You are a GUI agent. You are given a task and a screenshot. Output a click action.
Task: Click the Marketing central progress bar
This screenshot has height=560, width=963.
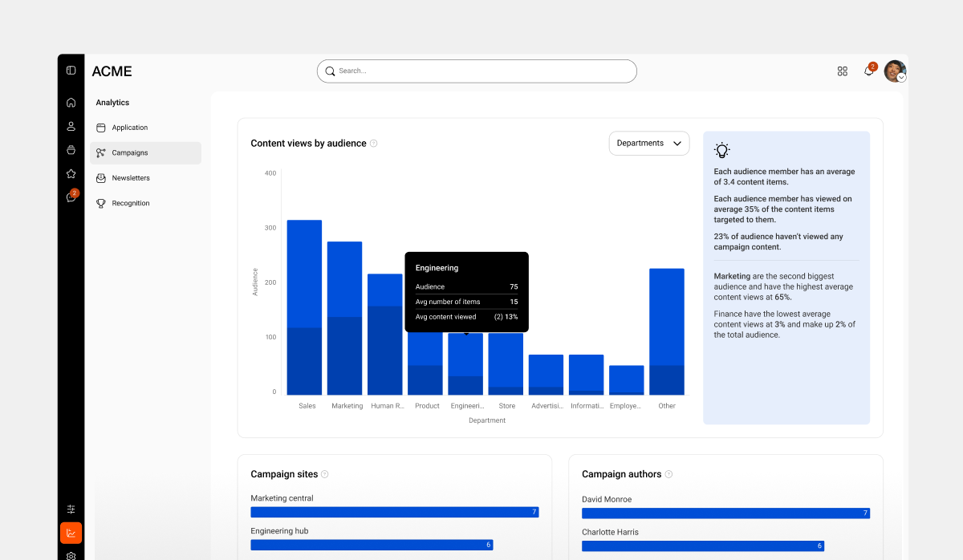click(x=395, y=513)
